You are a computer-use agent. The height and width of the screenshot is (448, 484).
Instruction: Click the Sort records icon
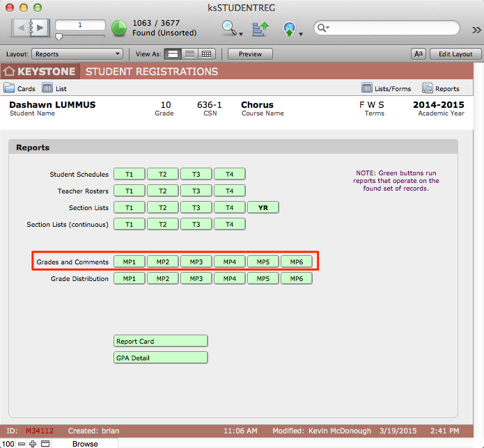point(260,29)
